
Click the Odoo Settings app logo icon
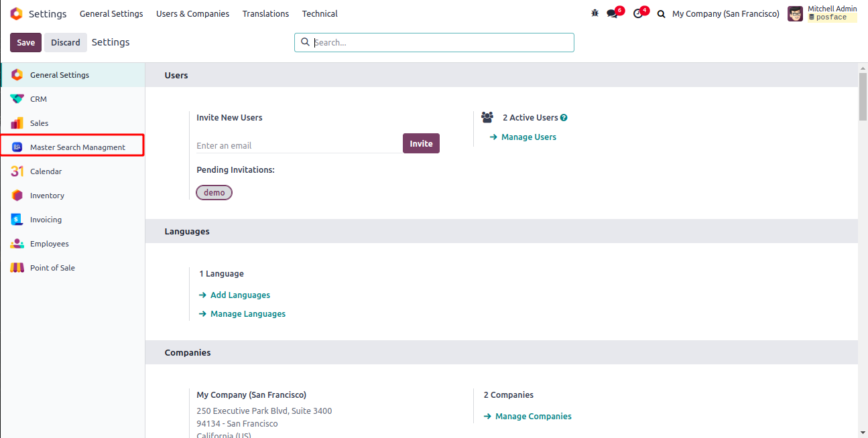click(16, 13)
